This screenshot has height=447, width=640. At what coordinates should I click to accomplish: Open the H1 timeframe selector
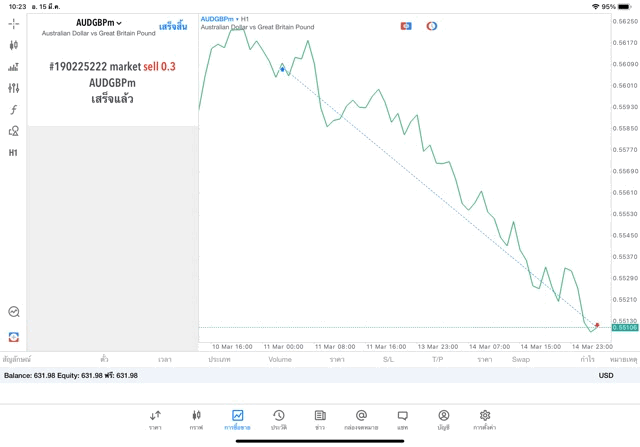pos(13,153)
